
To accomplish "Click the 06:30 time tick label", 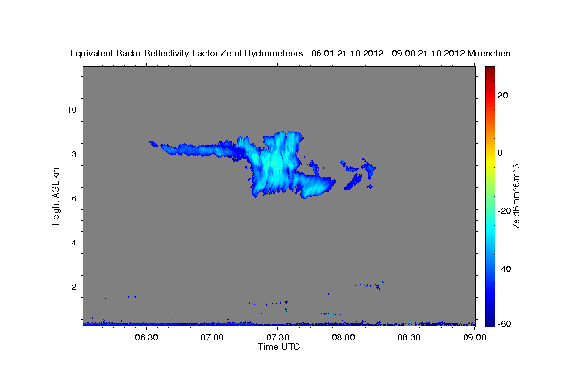I will click(146, 337).
